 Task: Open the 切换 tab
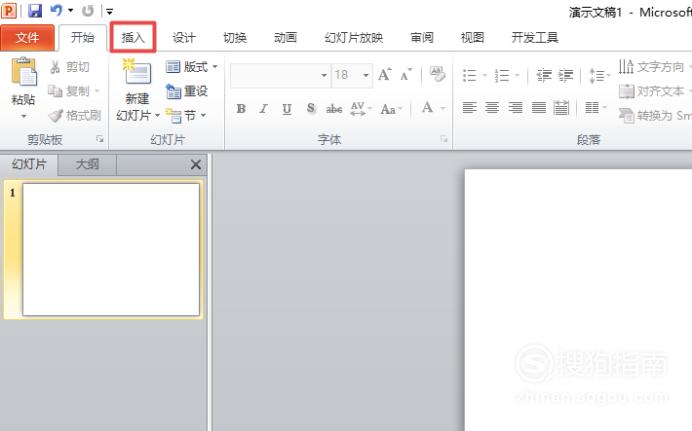point(235,38)
